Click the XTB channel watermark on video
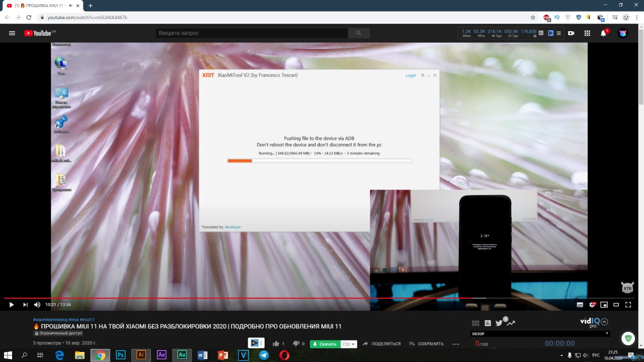644x362 pixels. pos(627,288)
